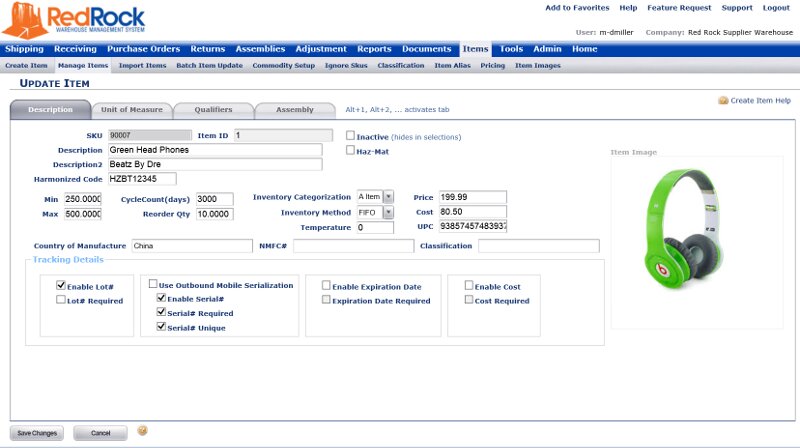Open the Inventory Categorization dropdown
800x448 pixels.
[x=388, y=197]
